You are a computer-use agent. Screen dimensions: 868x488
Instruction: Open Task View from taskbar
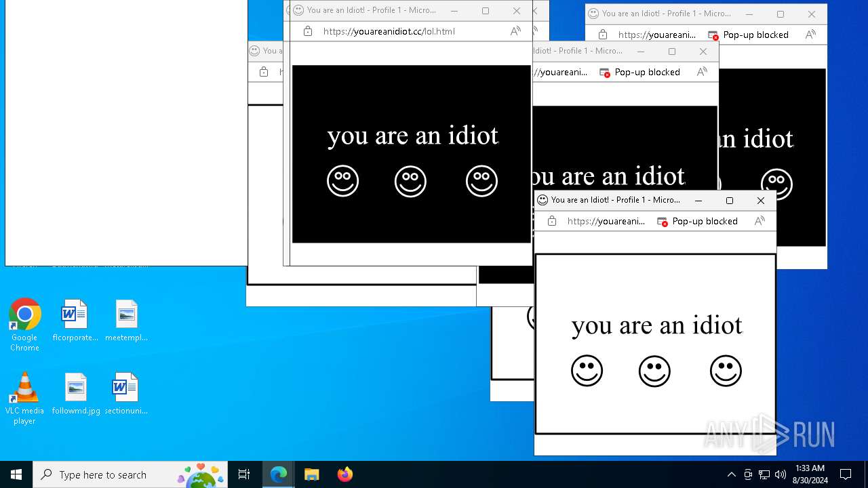coord(244,474)
